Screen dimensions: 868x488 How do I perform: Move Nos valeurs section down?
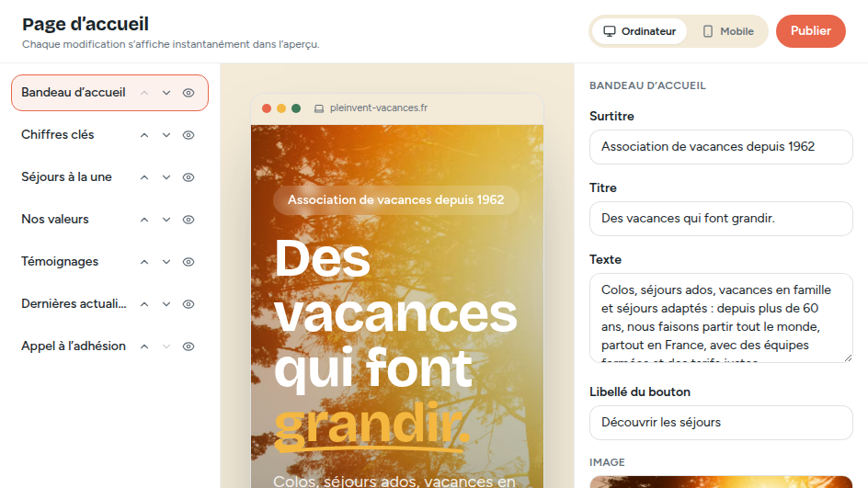tap(166, 220)
